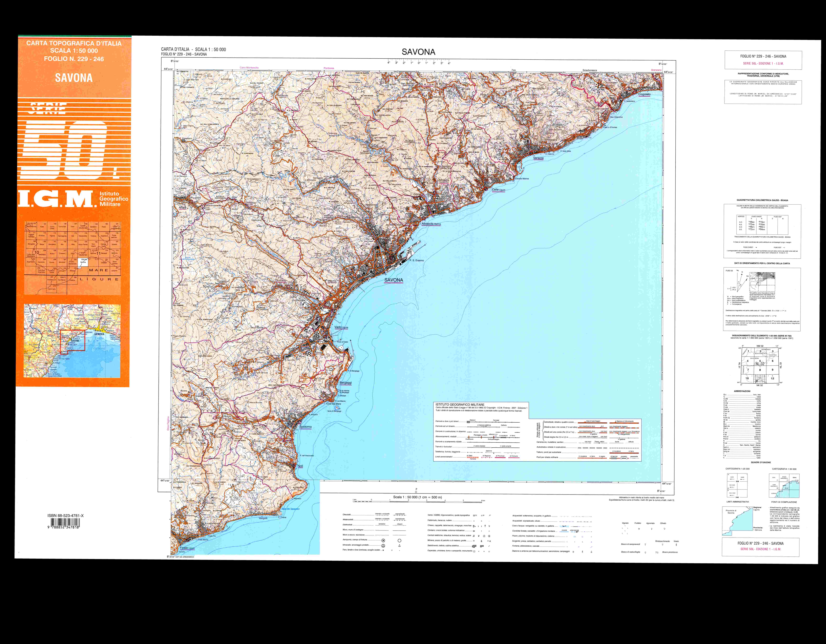The height and width of the screenshot is (644, 826).
Task: Select the 'P. S. Erasmo' label near the harbour
Action: pyautogui.click(x=417, y=261)
